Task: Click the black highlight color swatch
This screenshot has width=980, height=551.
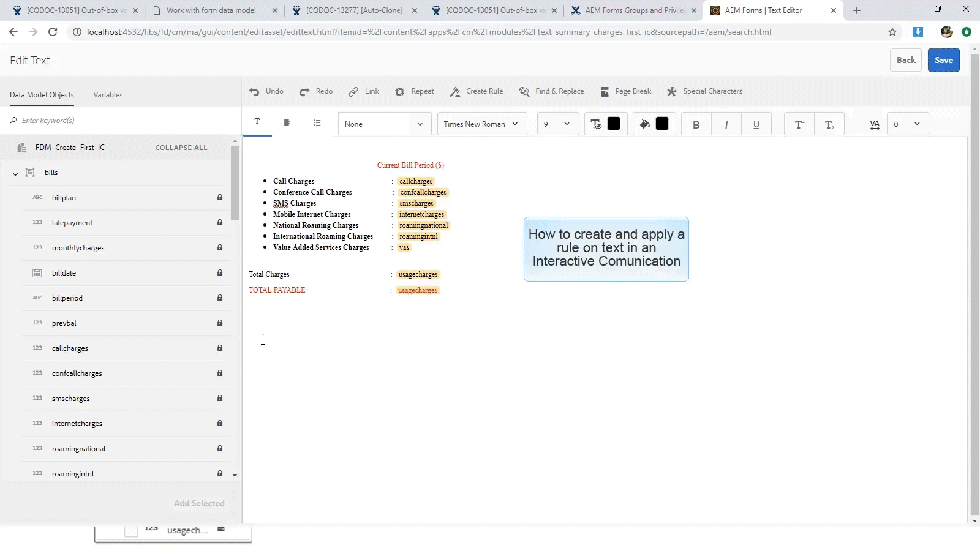Action: pos(662,124)
